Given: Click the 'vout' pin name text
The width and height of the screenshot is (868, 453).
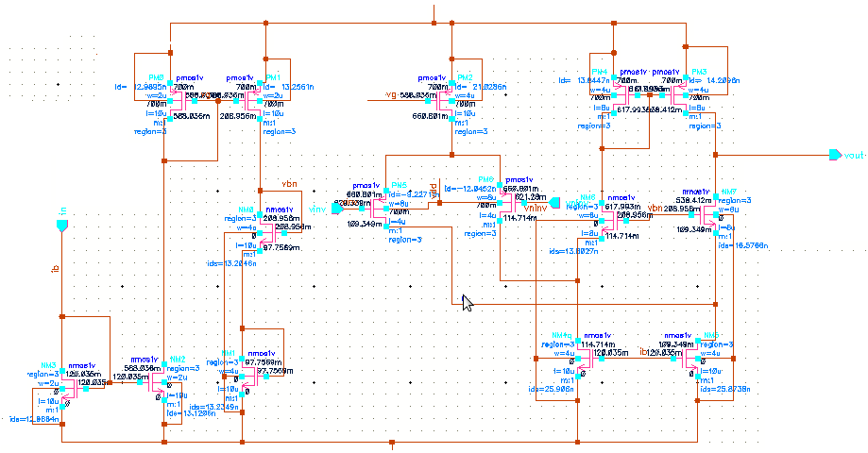Looking at the screenshot, I should pyautogui.click(x=854, y=156).
